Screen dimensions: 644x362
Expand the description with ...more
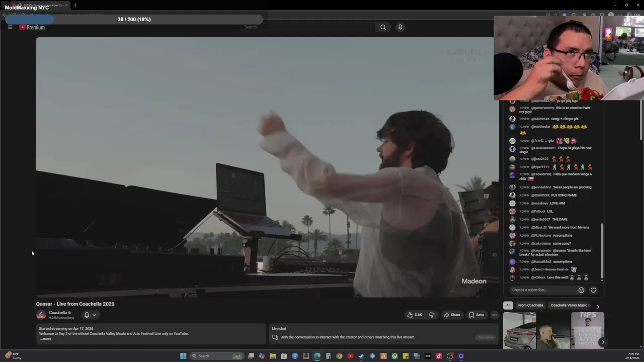[45, 339]
